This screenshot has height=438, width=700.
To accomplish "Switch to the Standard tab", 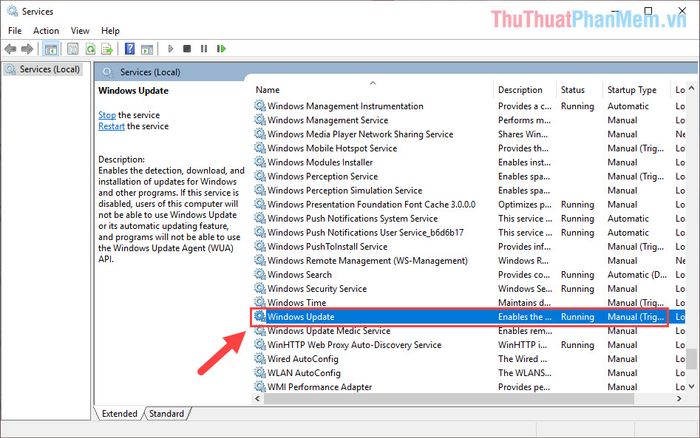I will [167, 413].
